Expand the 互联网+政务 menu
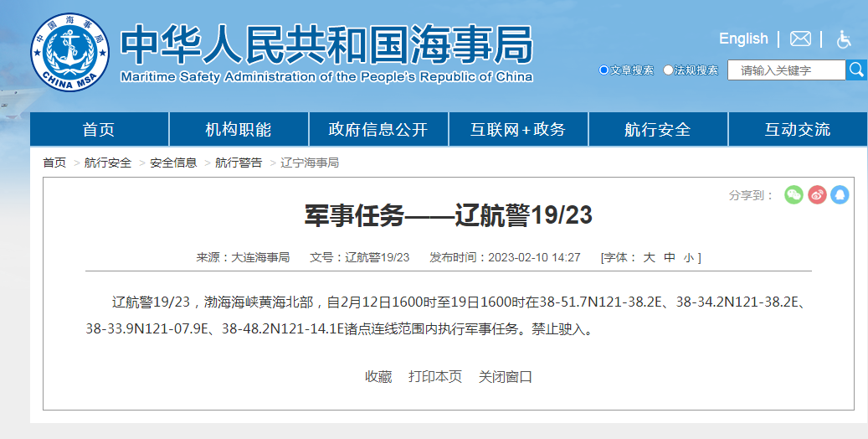Screen dimensions: 868x439 518,129
